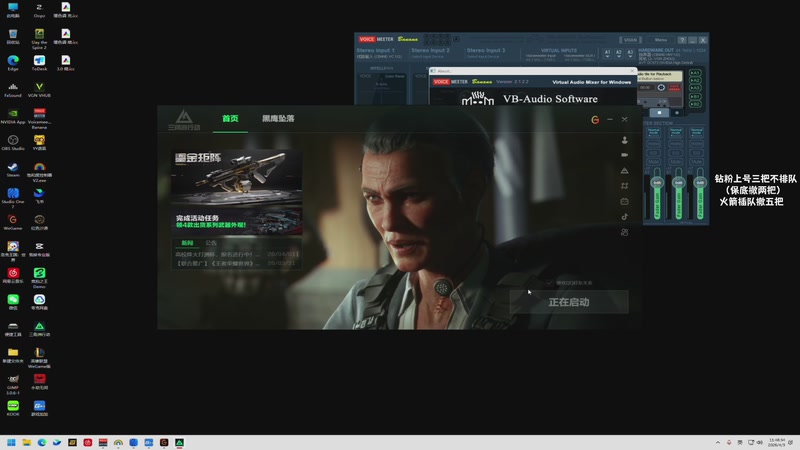Screen dimensions: 800x450
Task: Open the Studio One desktop shortcut
Action: (x=13, y=198)
